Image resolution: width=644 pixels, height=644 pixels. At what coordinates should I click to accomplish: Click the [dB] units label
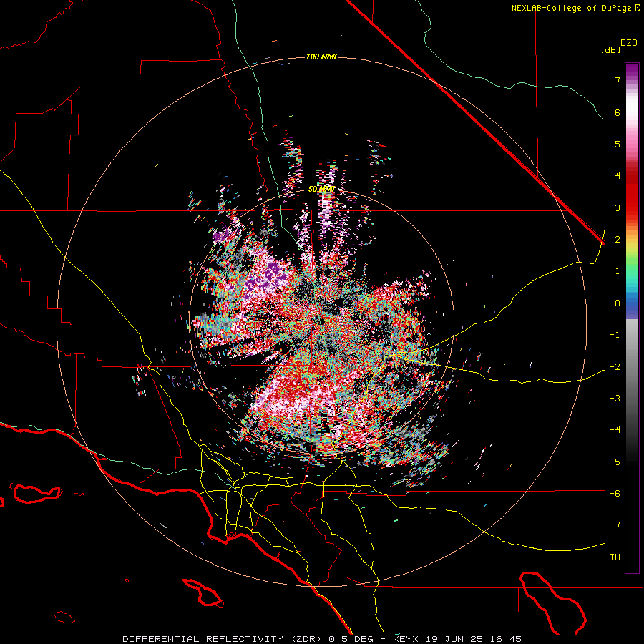(x=611, y=50)
